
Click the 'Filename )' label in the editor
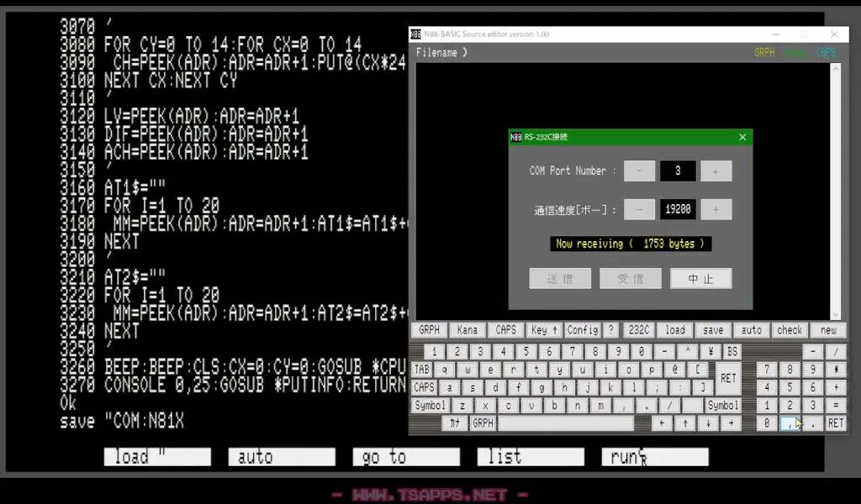click(x=441, y=53)
